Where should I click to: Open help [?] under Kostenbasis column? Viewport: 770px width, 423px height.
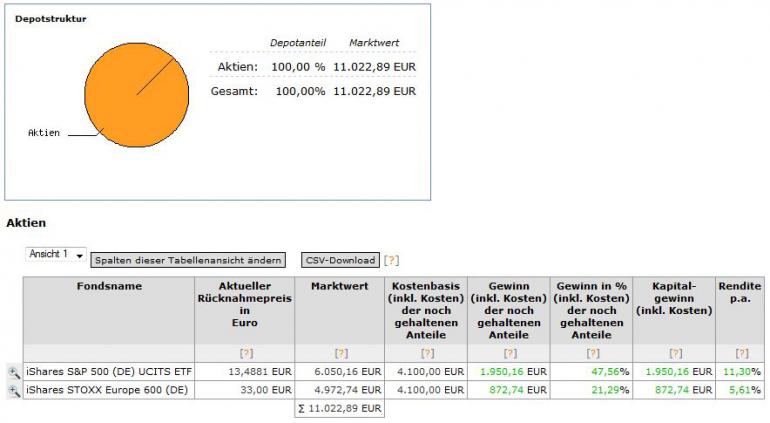(x=427, y=353)
